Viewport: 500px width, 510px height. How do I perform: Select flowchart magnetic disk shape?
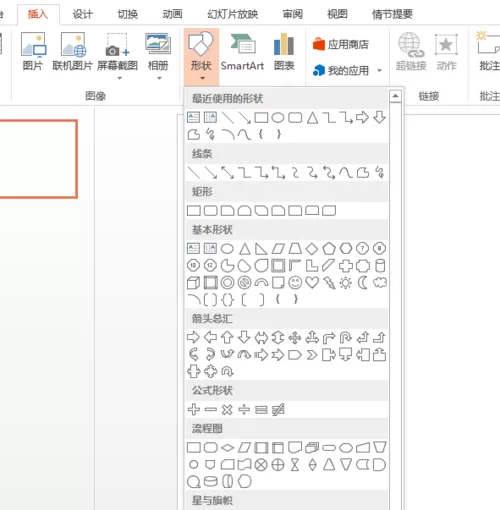click(211, 482)
